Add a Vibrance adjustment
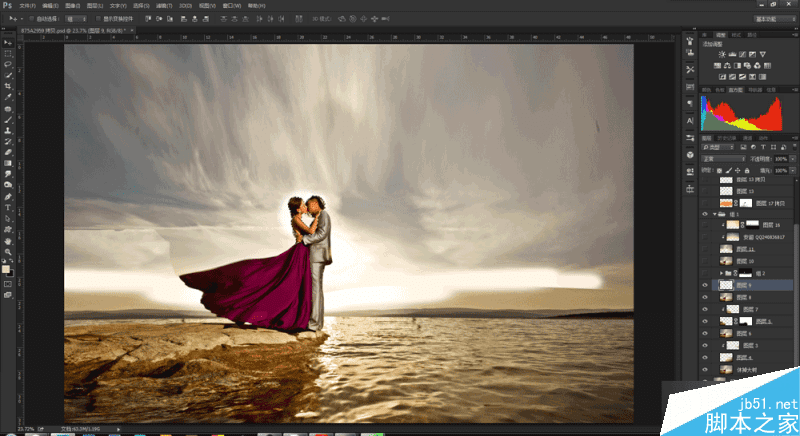Image resolution: width=800 pixels, height=436 pixels. pyautogui.click(x=763, y=54)
